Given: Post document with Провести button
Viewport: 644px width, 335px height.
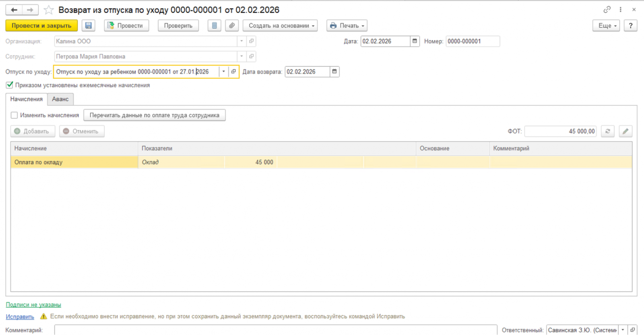Looking at the screenshot, I should 126,26.
